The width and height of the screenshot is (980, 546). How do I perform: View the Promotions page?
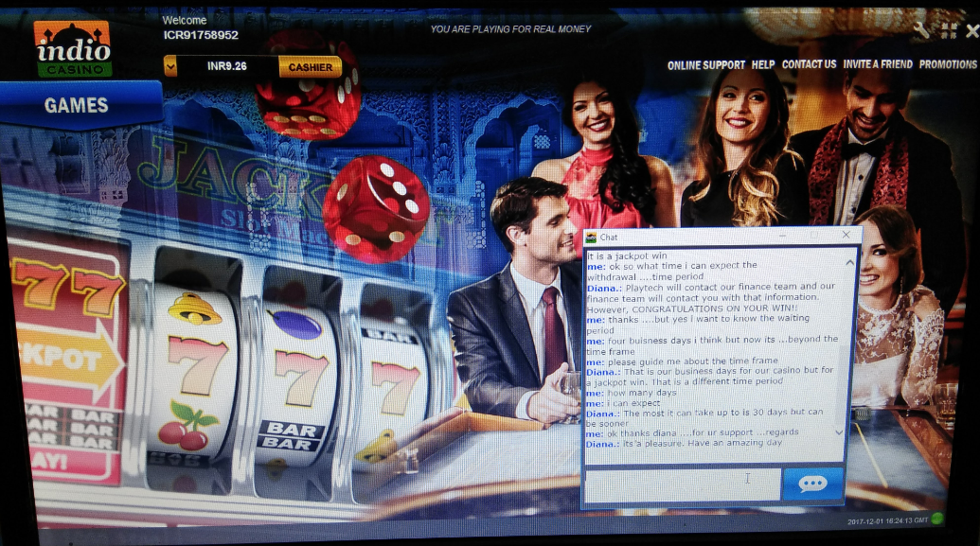click(x=948, y=64)
